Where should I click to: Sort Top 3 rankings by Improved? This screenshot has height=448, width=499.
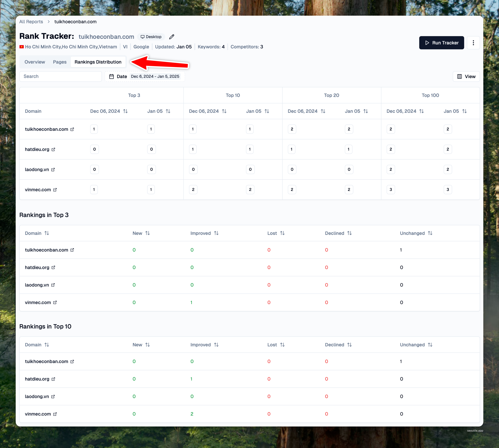[216, 233]
